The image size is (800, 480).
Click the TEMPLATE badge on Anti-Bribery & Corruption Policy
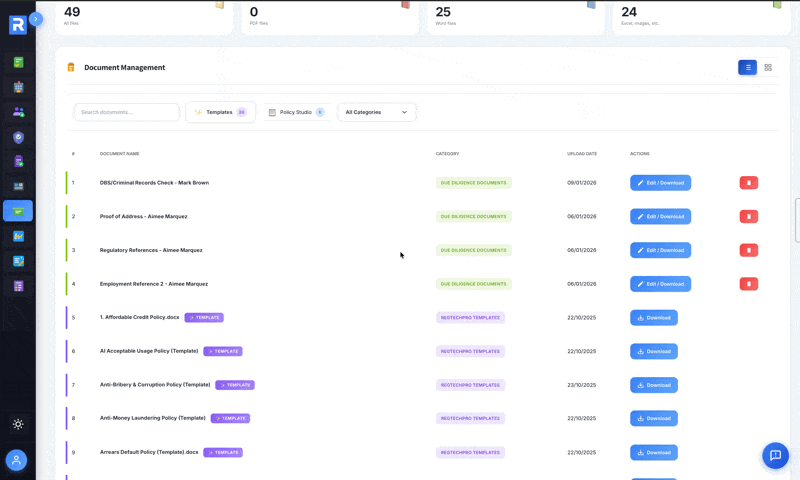pyautogui.click(x=235, y=385)
